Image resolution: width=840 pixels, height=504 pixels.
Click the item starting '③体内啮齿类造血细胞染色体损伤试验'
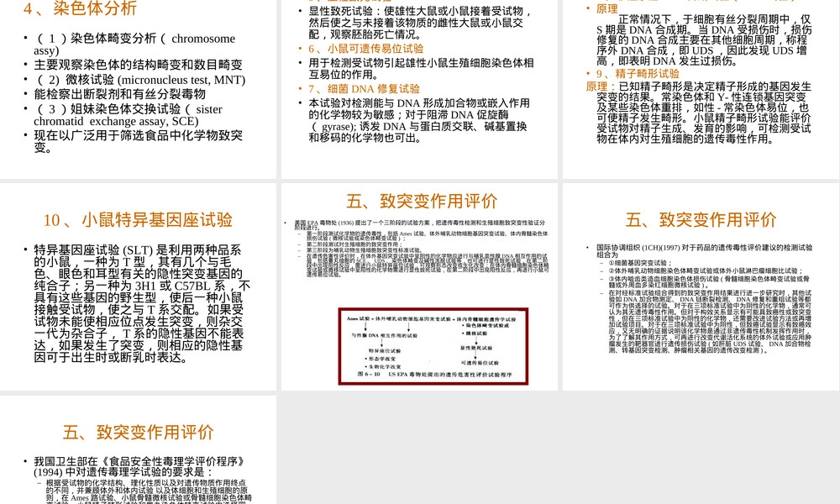click(709, 281)
